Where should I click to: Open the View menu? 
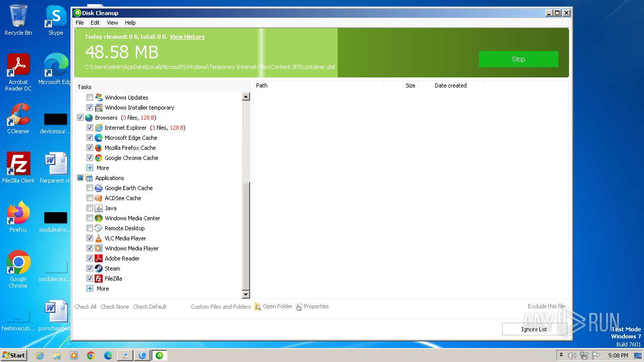click(x=112, y=23)
